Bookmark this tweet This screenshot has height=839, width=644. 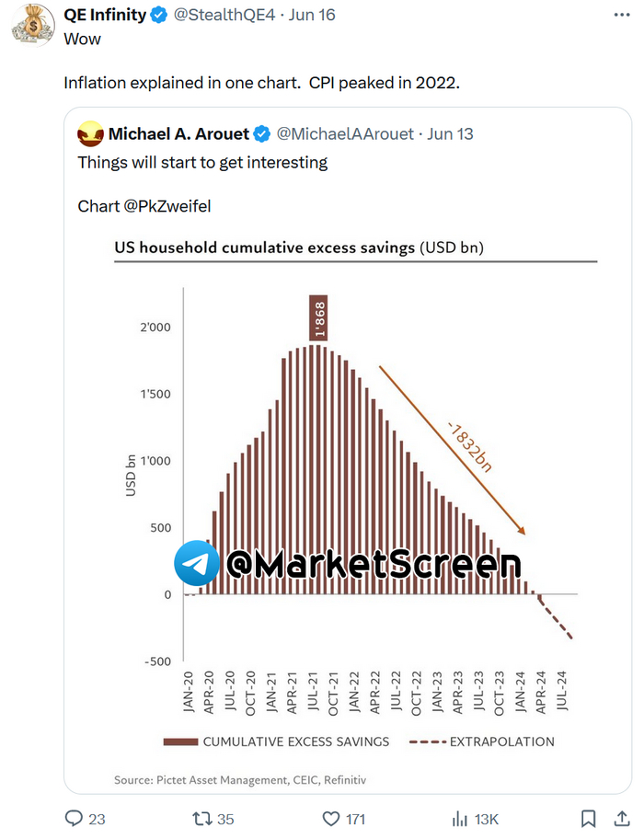point(589,818)
